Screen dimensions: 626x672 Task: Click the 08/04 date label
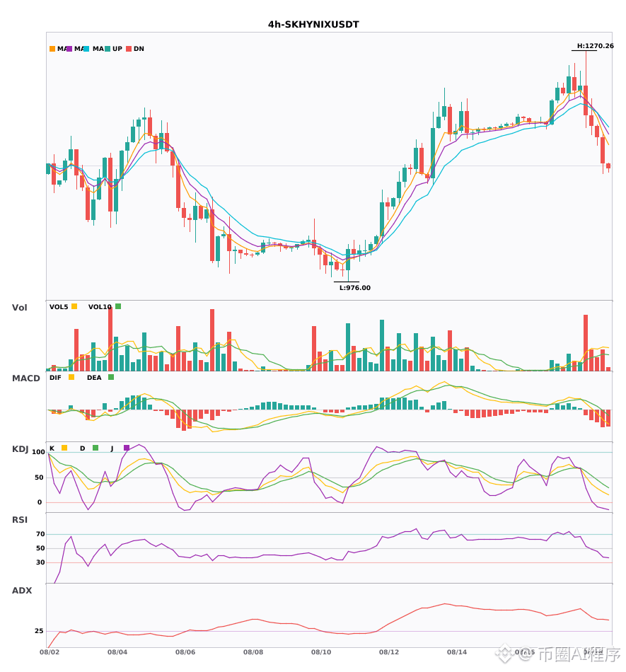point(117,652)
